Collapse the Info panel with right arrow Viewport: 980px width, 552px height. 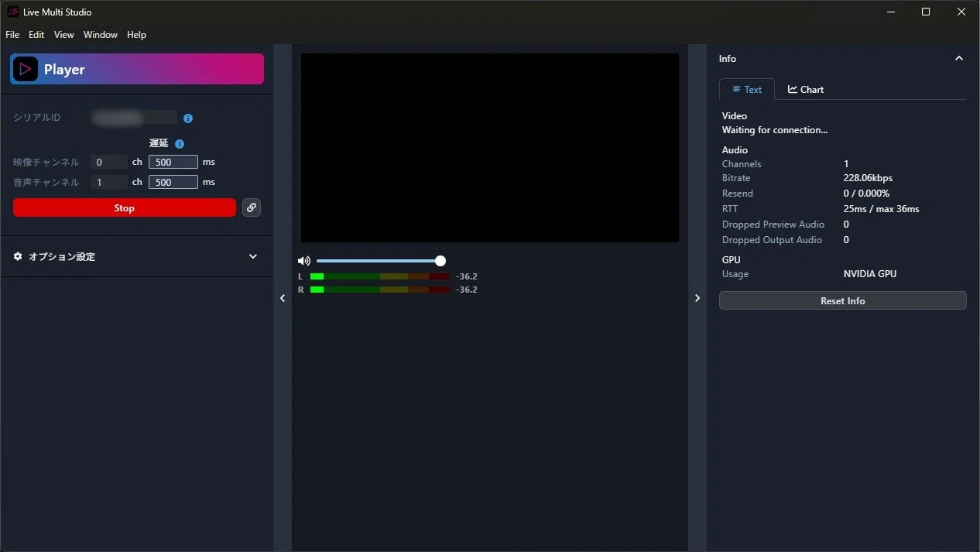[697, 298]
